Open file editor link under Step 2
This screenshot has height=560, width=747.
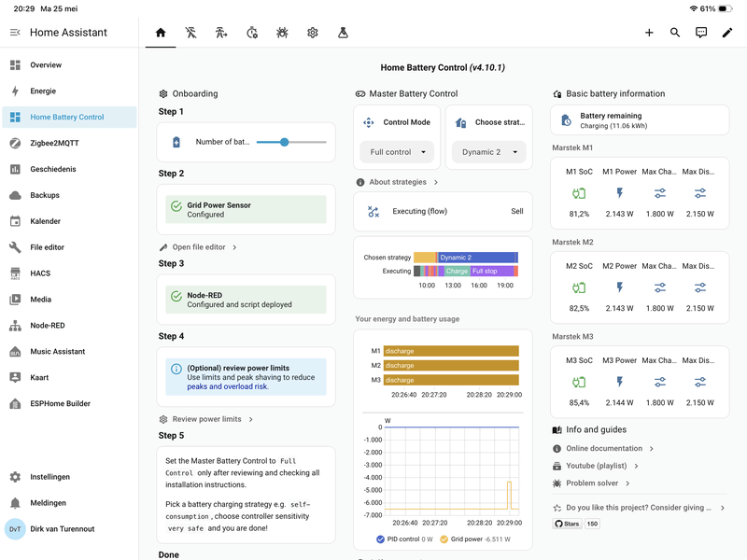pyautogui.click(x=198, y=247)
